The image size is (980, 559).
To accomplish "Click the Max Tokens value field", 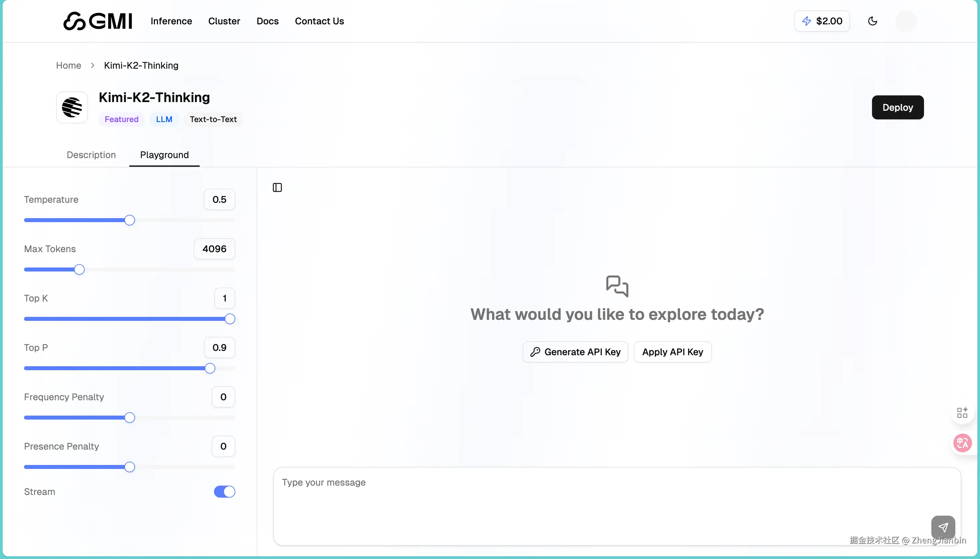I will coord(214,249).
